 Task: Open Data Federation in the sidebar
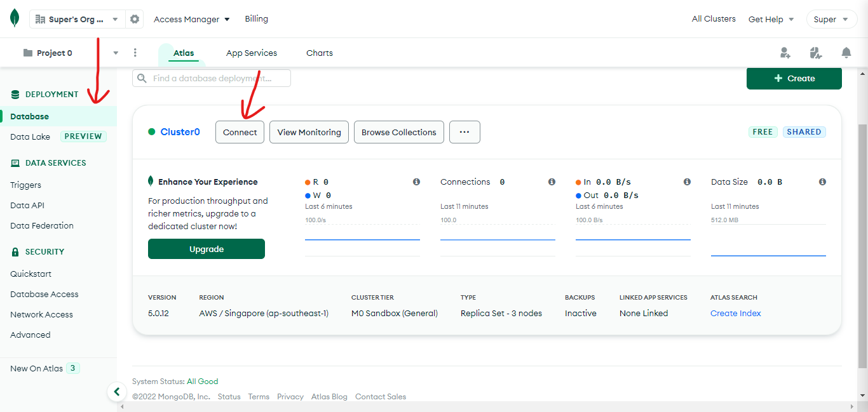pos(42,225)
